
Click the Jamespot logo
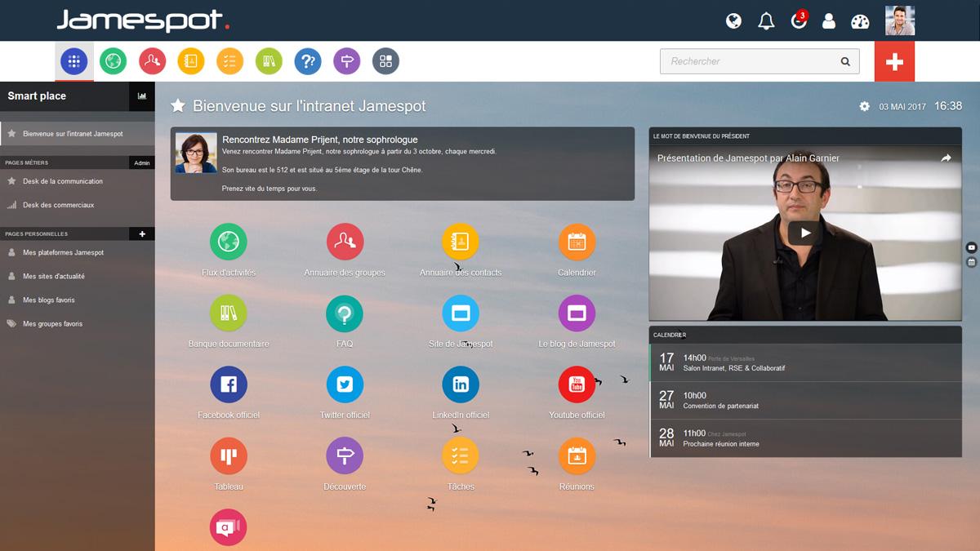pos(143,20)
